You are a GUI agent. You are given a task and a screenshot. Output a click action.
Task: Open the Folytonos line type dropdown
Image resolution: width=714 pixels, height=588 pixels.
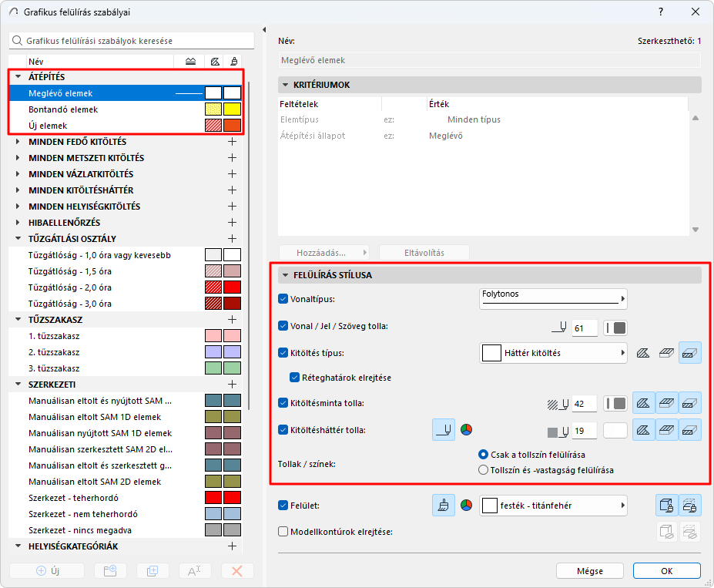(x=553, y=299)
